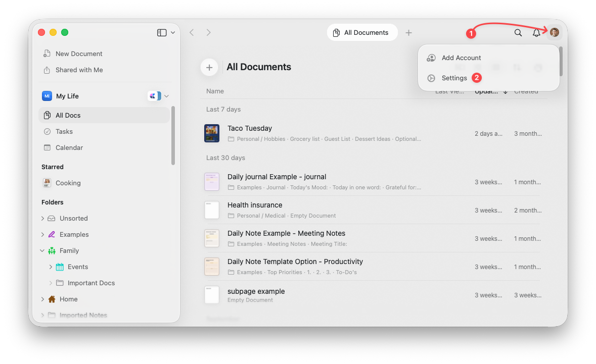
Task: Select the Events calendar icon
Action: tap(60, 267)
